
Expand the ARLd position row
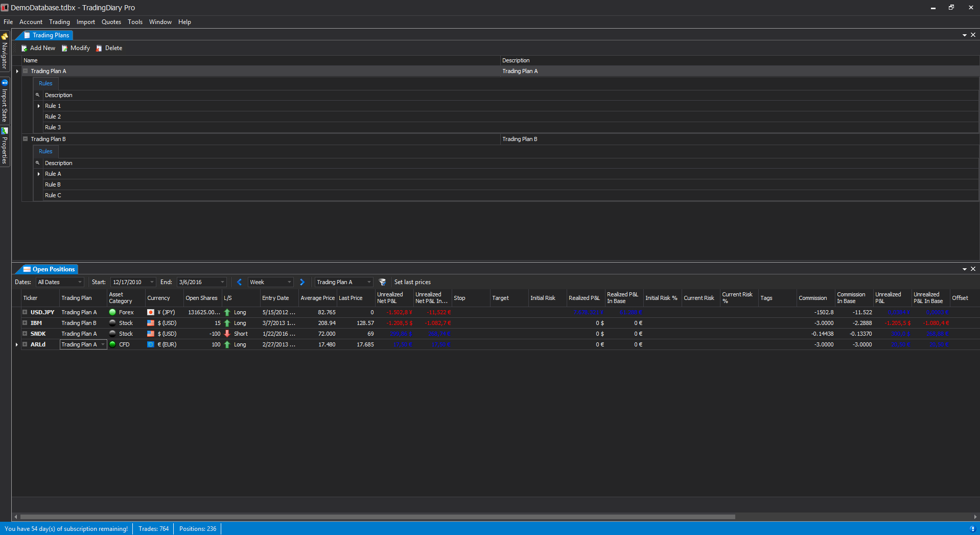tap(25, 344)
